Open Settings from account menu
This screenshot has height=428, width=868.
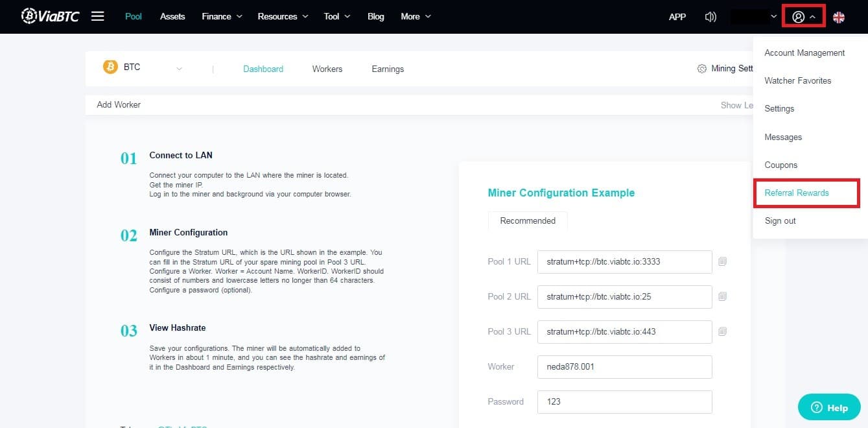click(x=779, y=108)
